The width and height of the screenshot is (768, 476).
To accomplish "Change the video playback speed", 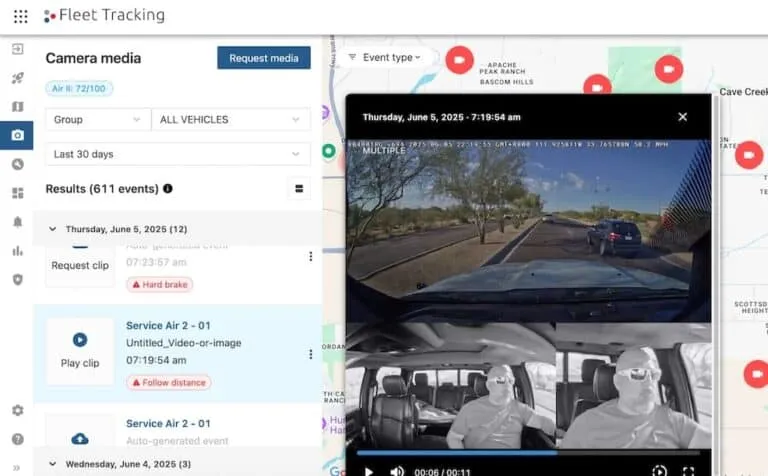I will (659, 472).
